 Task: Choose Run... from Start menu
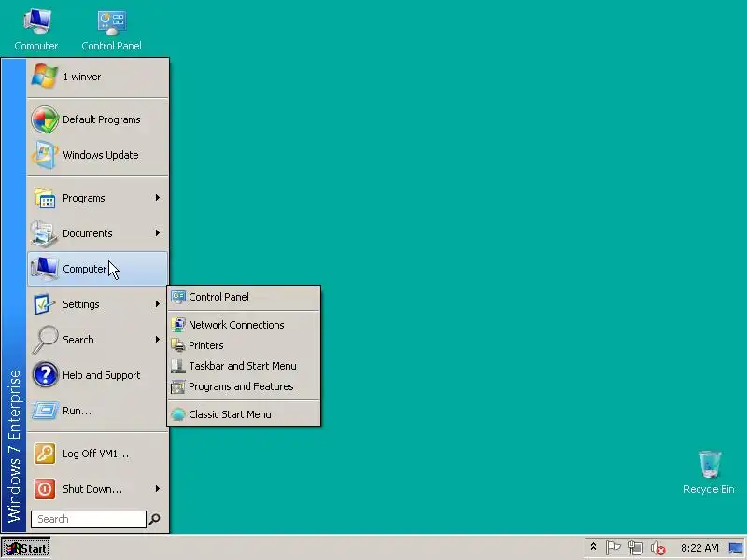[x=98, y=411]
